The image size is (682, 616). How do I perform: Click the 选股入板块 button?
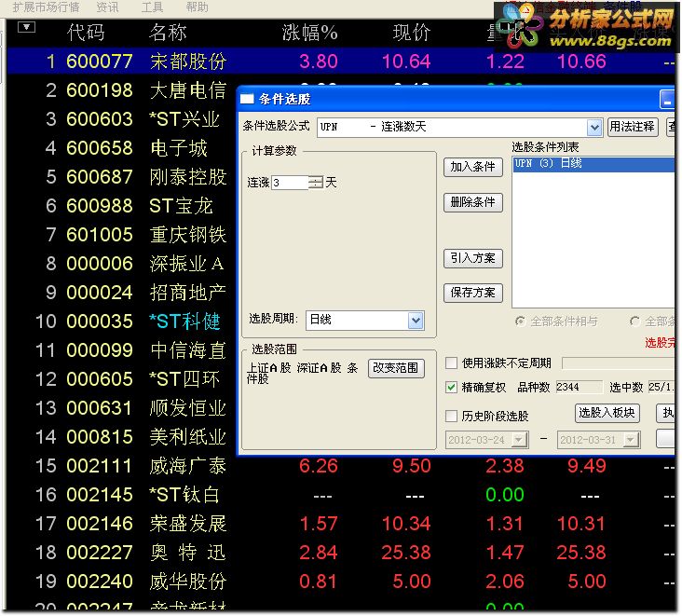[607, 413]
